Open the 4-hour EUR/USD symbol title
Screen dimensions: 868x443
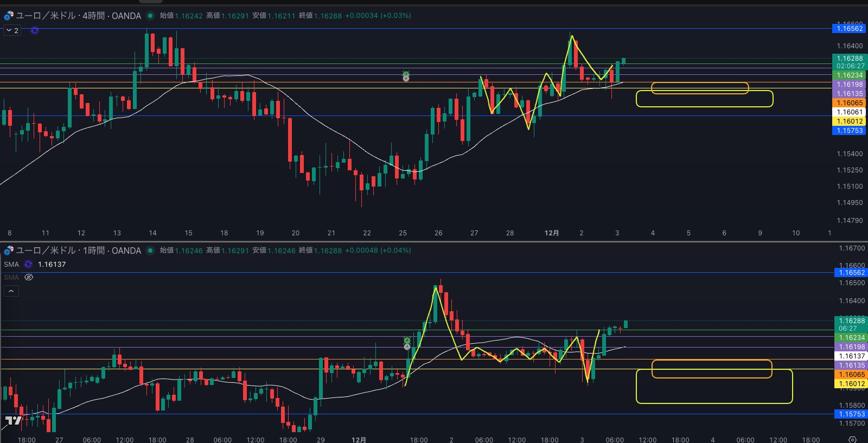[x=79, y=16]
